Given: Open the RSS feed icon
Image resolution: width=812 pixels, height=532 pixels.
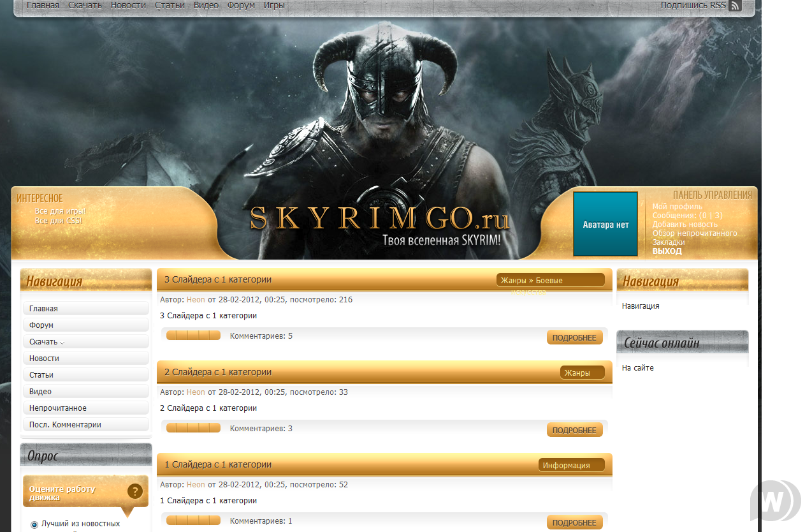Looking at the screenshot, I should coord(735,6).
